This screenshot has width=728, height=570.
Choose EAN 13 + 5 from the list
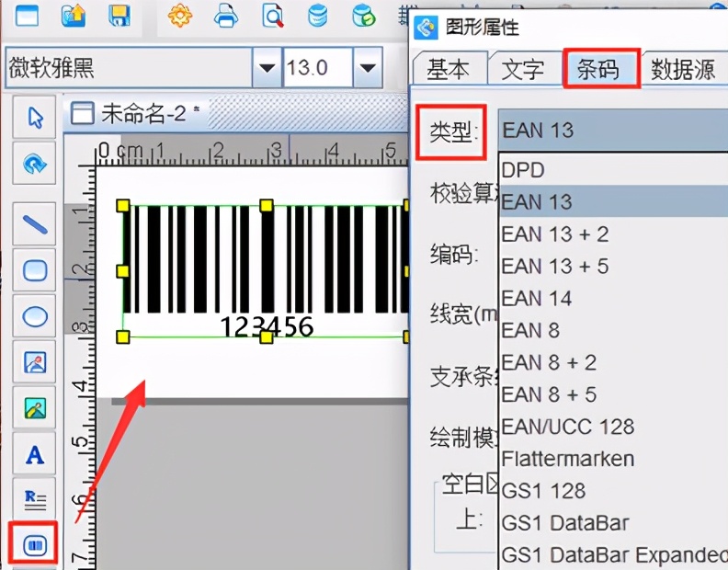614,267
